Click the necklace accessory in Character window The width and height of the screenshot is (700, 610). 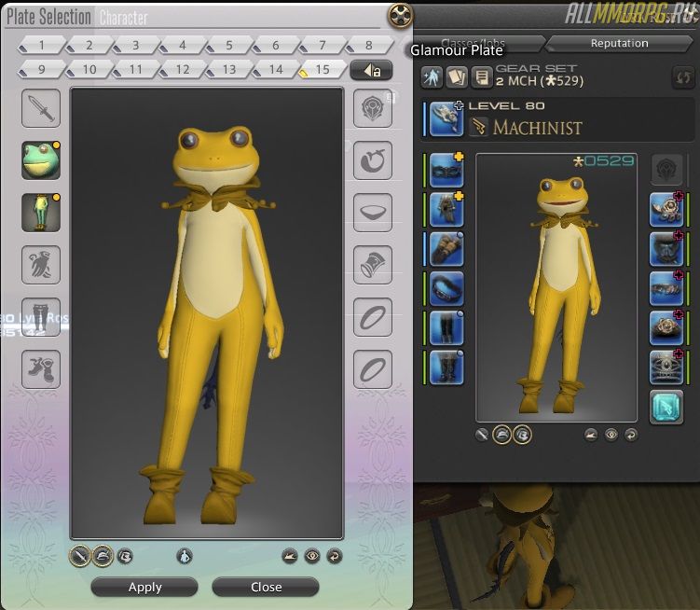tap(666, 249)
